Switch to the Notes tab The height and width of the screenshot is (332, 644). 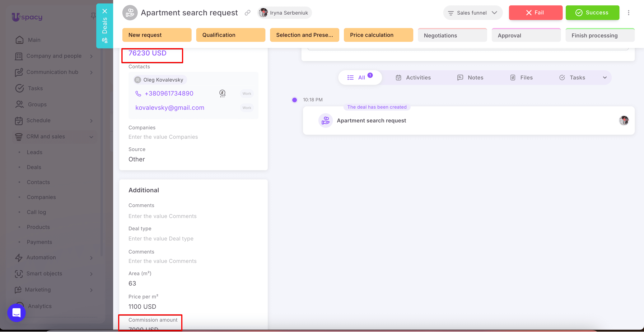click(470, 78)
